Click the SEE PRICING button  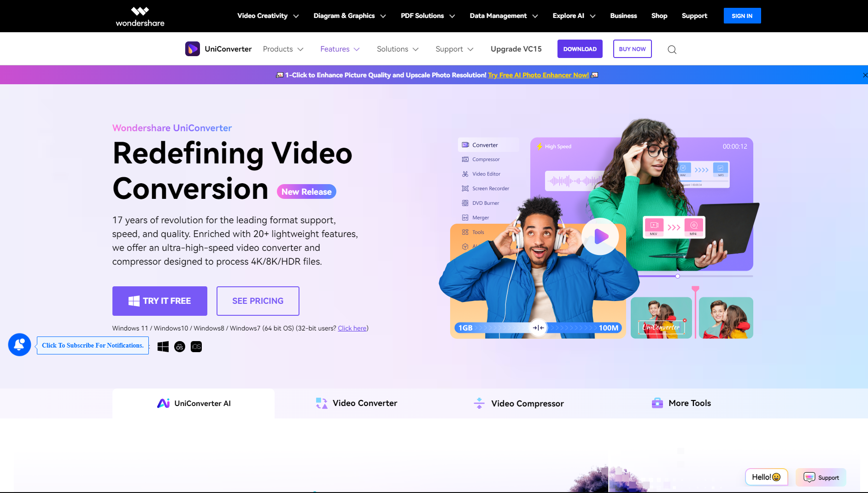(258, 301)
